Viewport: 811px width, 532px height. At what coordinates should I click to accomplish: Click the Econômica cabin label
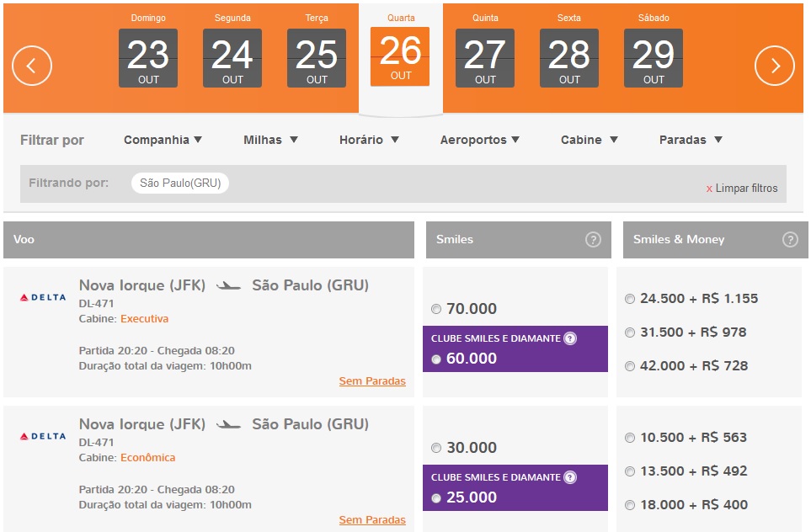click(x=148, y=458)
